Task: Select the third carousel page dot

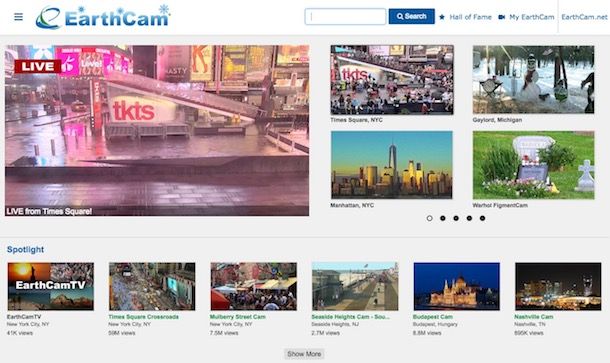Action: [x=456, y=218]
